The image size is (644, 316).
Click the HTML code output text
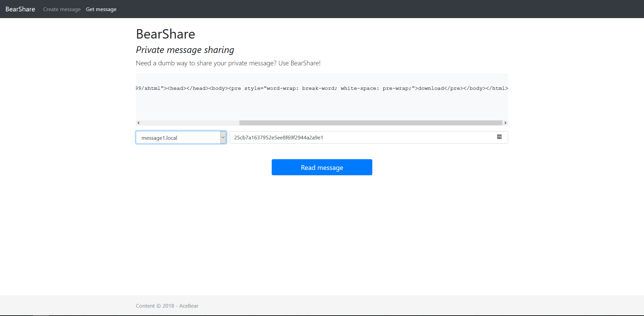pyautogui.click(x=322, y=88)
